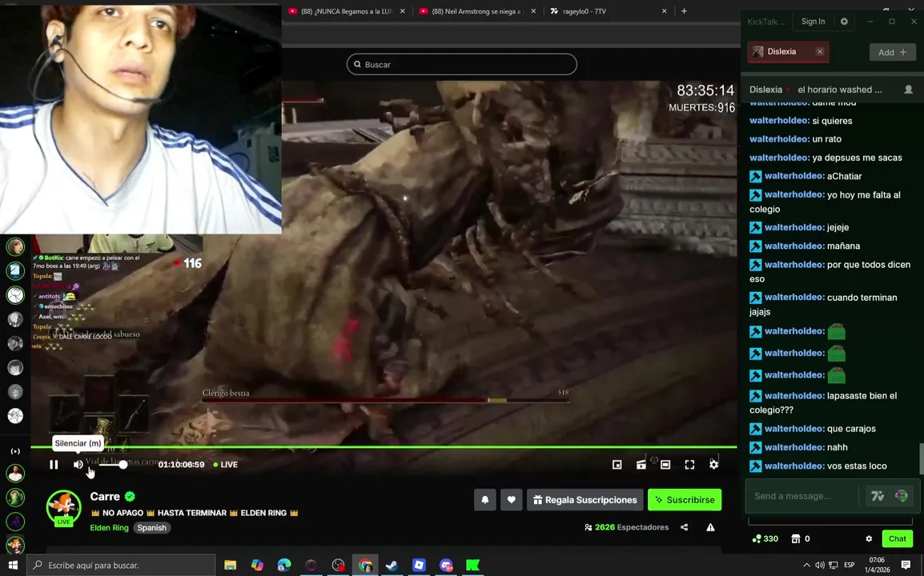Focus the Send a message input

click(x=802, y=496)
